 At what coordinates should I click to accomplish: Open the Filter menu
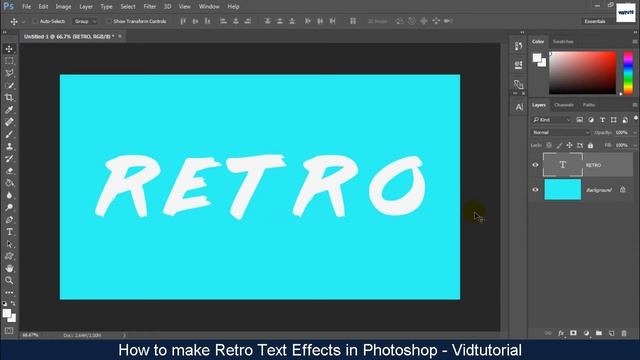149,7
